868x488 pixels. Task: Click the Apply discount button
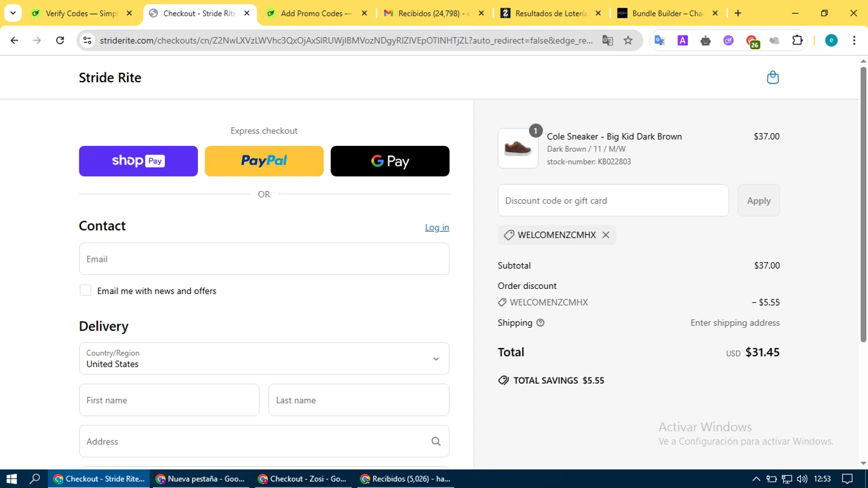pos(759,200)
